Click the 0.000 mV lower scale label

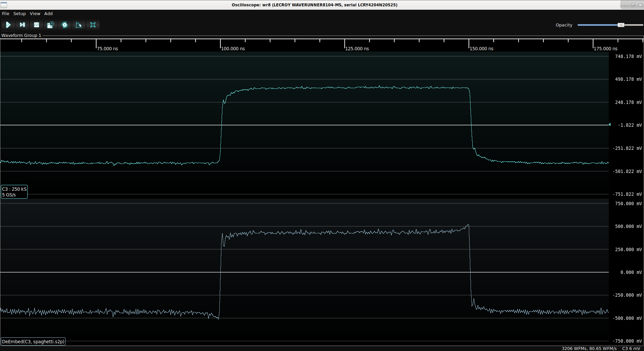pos(631,272)
